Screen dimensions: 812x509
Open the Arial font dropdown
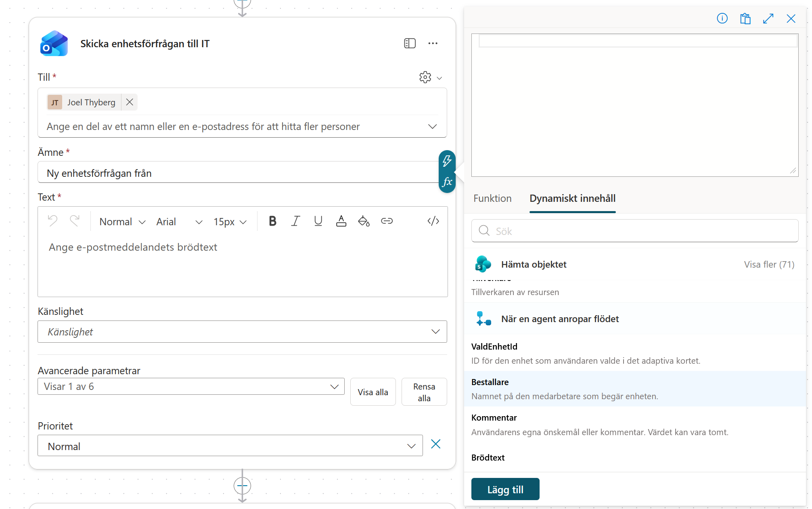pos(179,222)
